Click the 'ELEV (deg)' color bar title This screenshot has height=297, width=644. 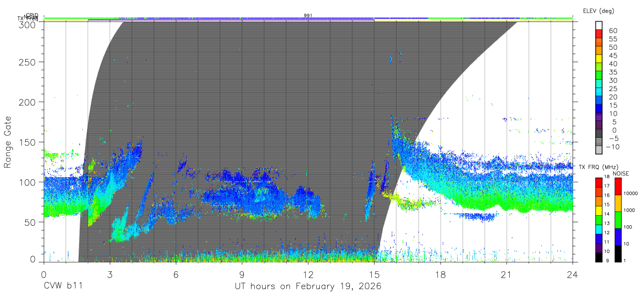click(x=598, y=11)
